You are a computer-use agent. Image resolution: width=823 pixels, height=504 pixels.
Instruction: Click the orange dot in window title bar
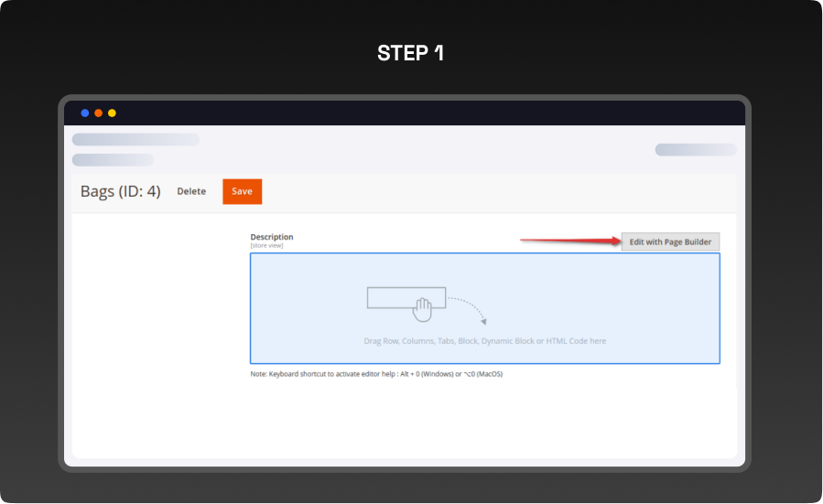tap(99, 113)
